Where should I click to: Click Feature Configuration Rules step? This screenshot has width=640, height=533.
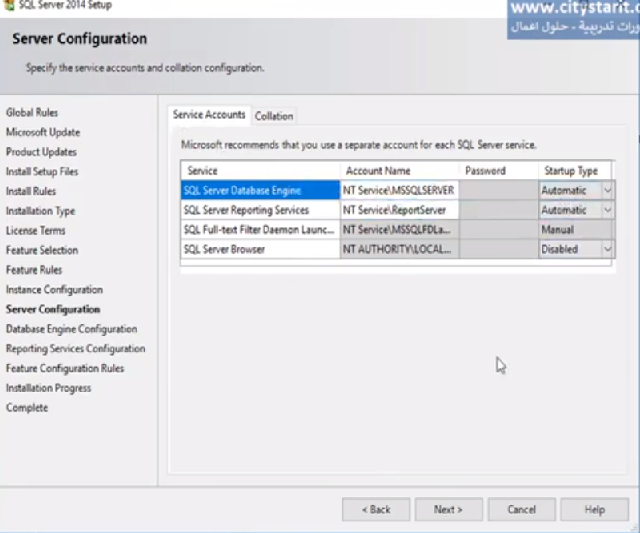coord(65,368)
